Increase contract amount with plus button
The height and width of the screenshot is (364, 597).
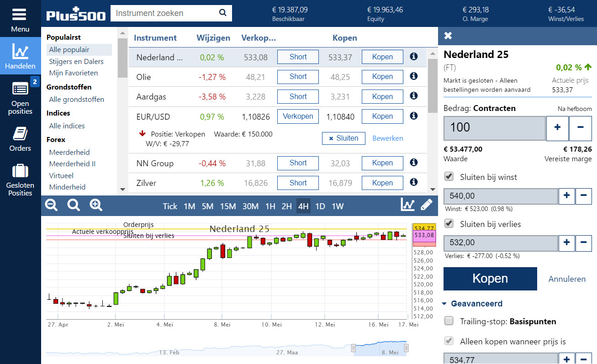(x=557, y=128)
